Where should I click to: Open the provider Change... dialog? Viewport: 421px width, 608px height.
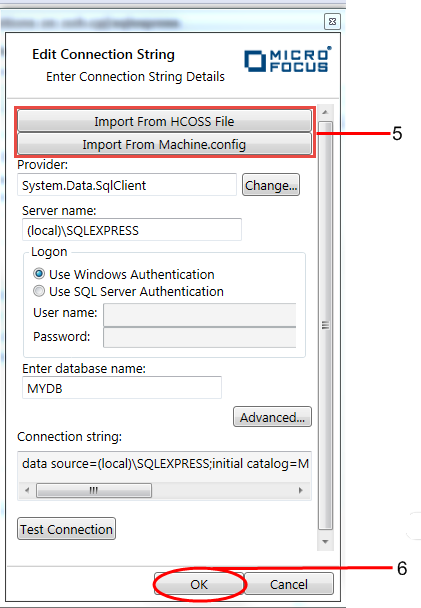pyautogui.click(x=271, y=185)
